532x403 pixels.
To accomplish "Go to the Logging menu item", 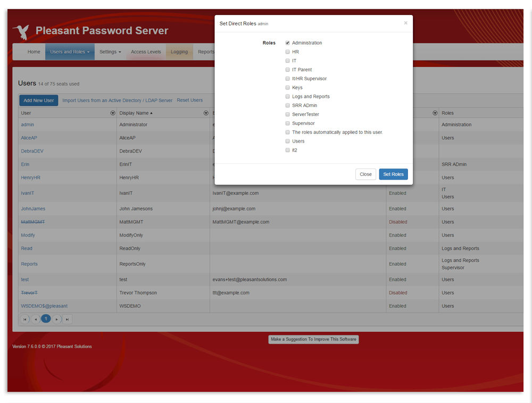I will [179, 52].
